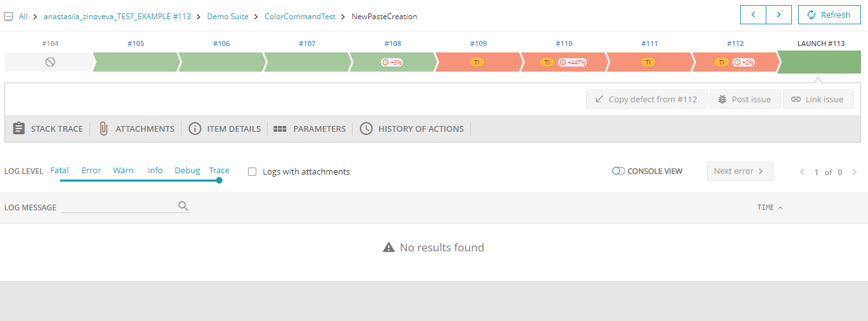Open the Stack Trace tab
The width and height of the screenshot is (868, 321).
[x=48, y=129]
